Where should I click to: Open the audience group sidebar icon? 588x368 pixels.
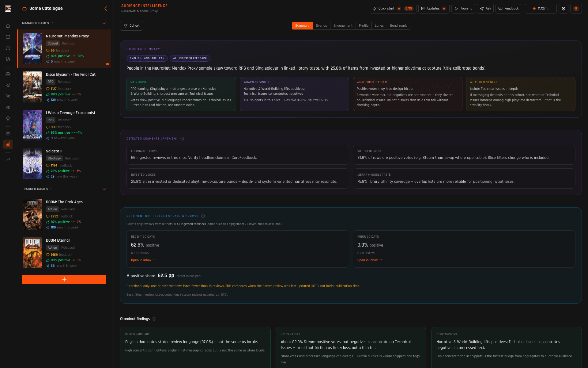coord(8,133)
